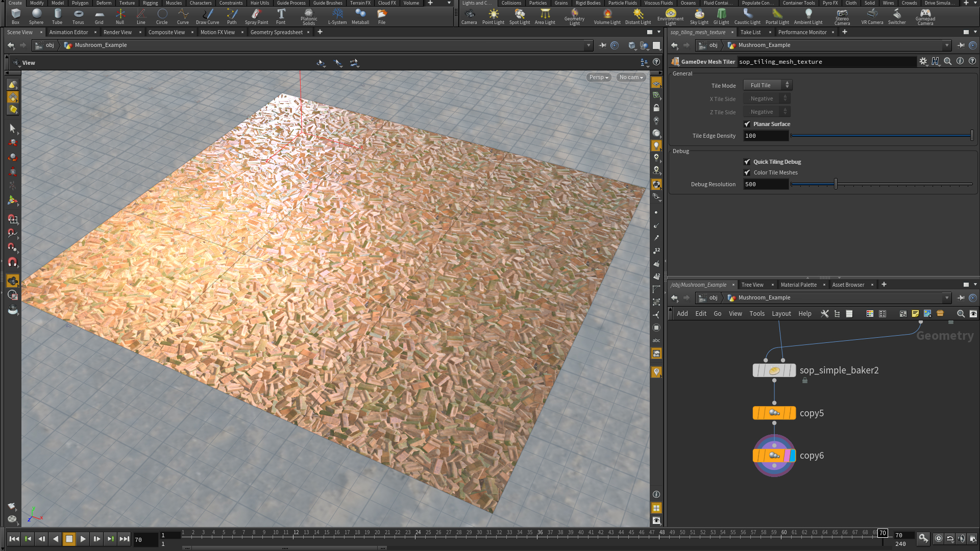Toggle Quick Tiling Debug checkbox
The height and width of the screenshot is (551, 980).
tap(747, 162)
